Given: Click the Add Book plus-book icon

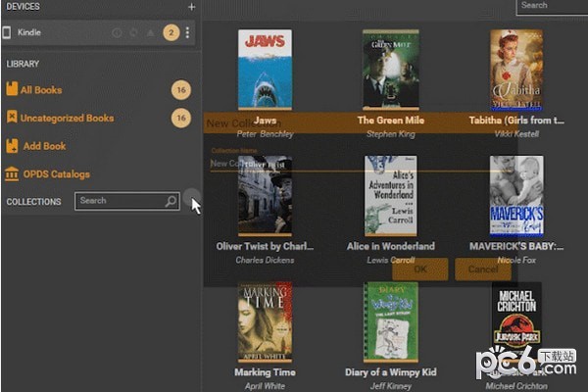Looking at the screenshot, I should [12, 146].
